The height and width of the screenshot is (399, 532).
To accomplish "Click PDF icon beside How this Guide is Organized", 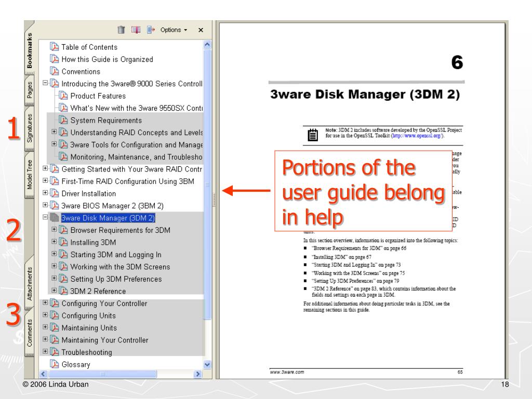I will tap(54, 59).
